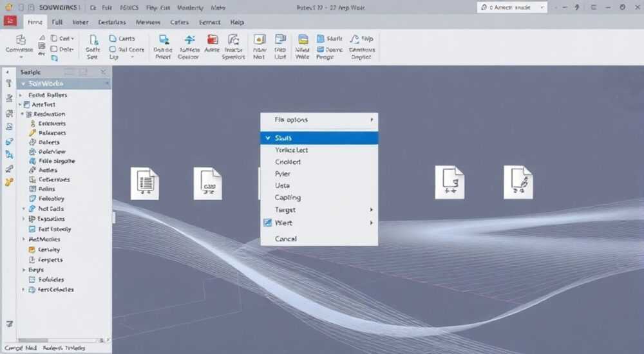The image size is (644, 354).
Task: Switch to the Home ribbon tab
Action: point(35,22)
